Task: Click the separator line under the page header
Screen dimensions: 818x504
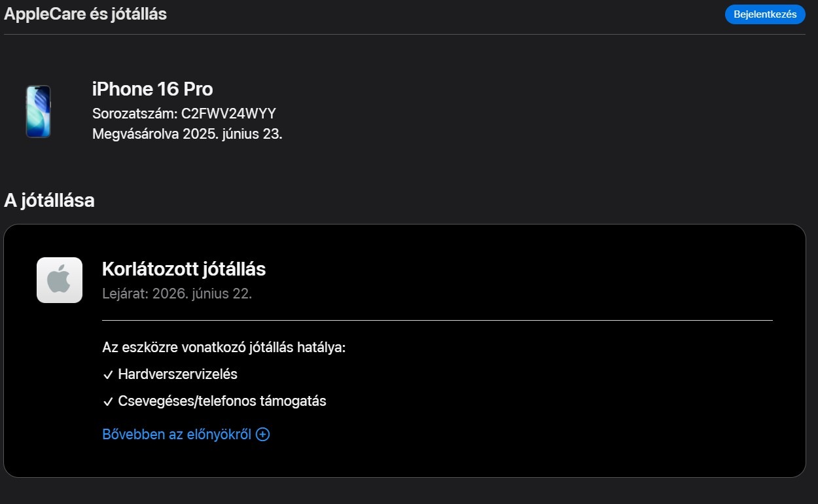Action: [404, 34]
